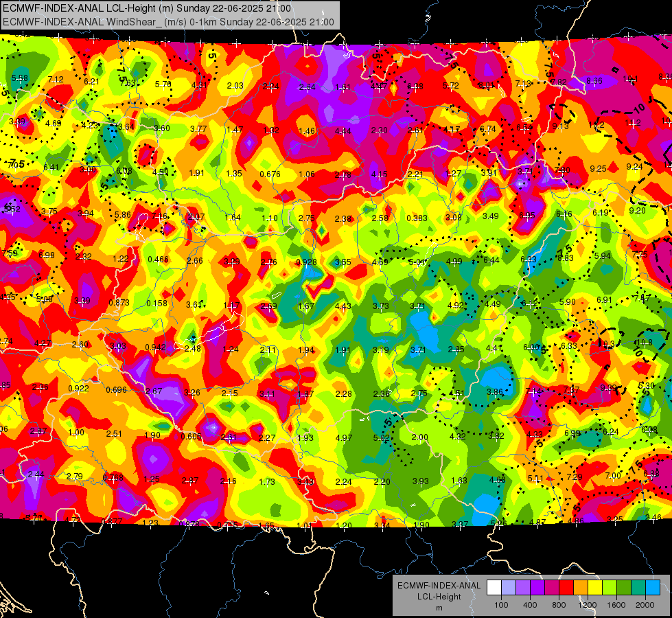Click the legend tick label 400
Image resolution: width=672 pixels, height=618 pixels.
pyautogui.click(x=530, y=605)
